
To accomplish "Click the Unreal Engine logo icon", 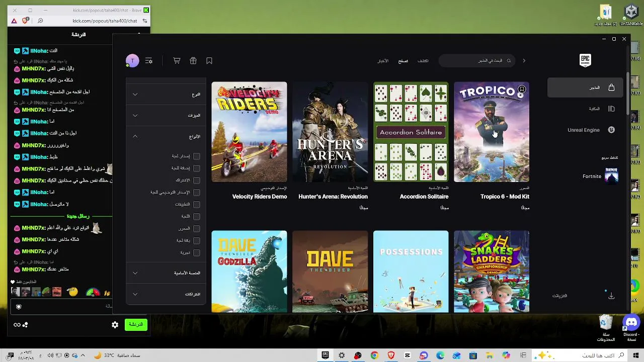I will tap(611, 130).
